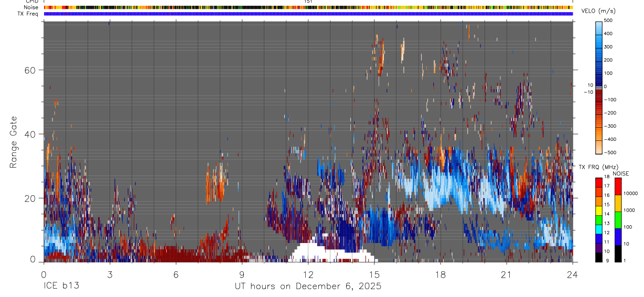Click the 'Noise' strip label at top
Screen dimensions: 644x297
(x=31, y=7)
